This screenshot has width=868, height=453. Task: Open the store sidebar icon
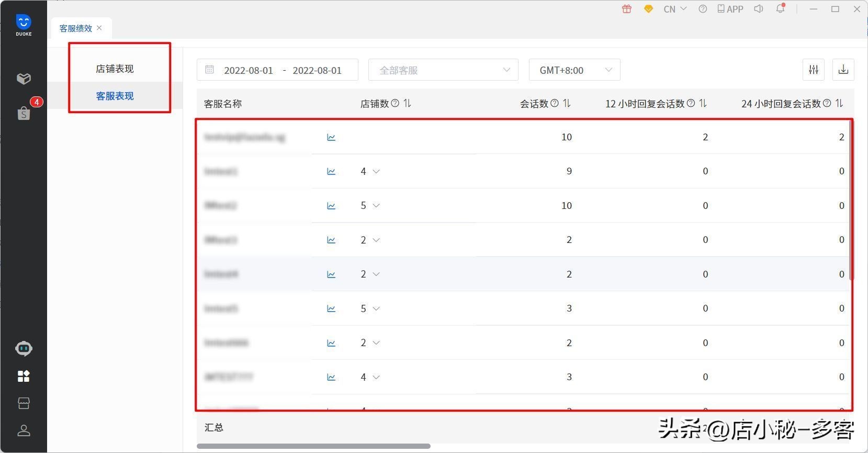pyautogui.click(x=24, y=403)
